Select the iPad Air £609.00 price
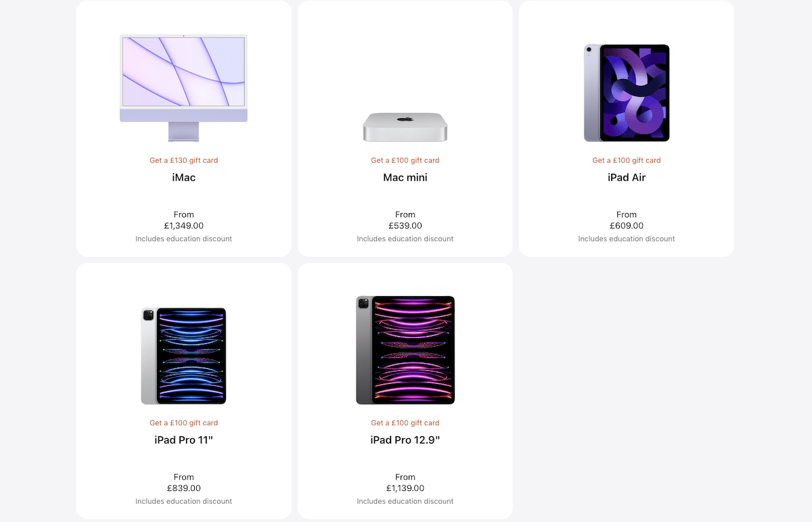This screenshot has width=812, height=522. tap(627, 226)
